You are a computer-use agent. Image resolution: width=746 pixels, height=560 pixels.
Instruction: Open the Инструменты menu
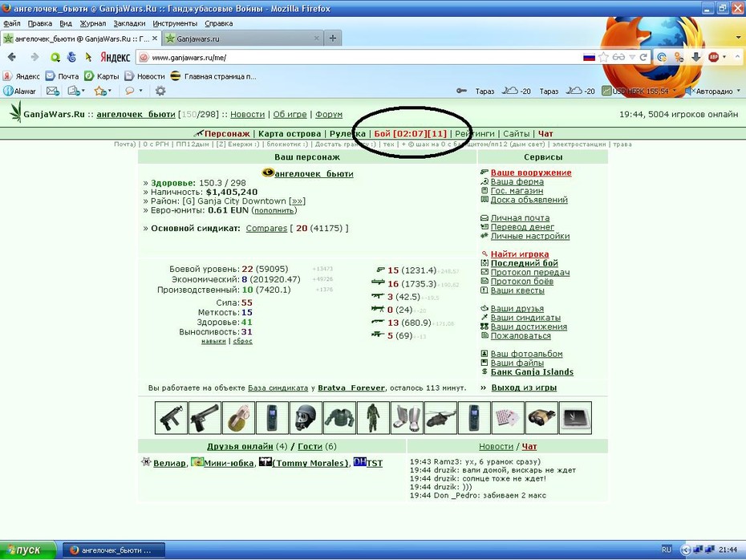click(x=175, y=23)
